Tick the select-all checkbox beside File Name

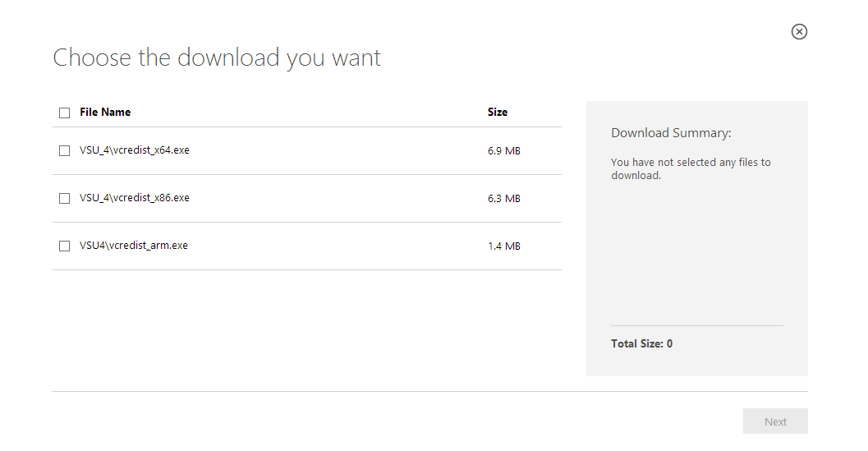click(64, 113)
